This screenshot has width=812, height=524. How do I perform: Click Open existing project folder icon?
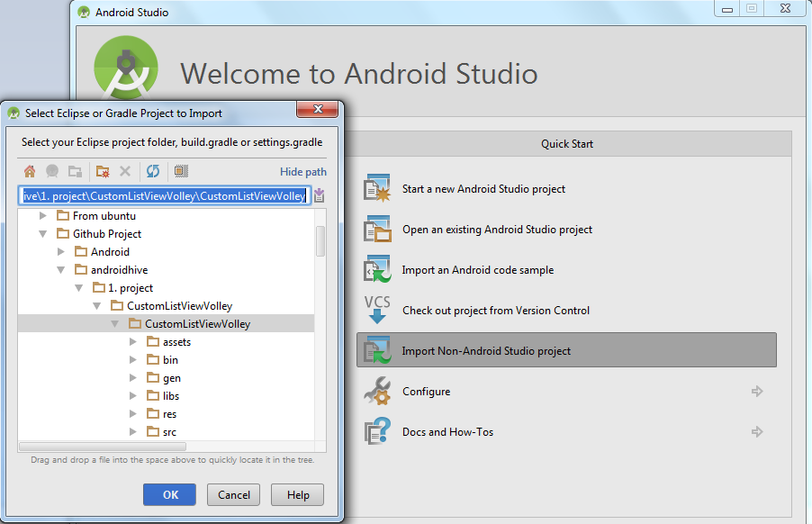click(x=377, y=229)
